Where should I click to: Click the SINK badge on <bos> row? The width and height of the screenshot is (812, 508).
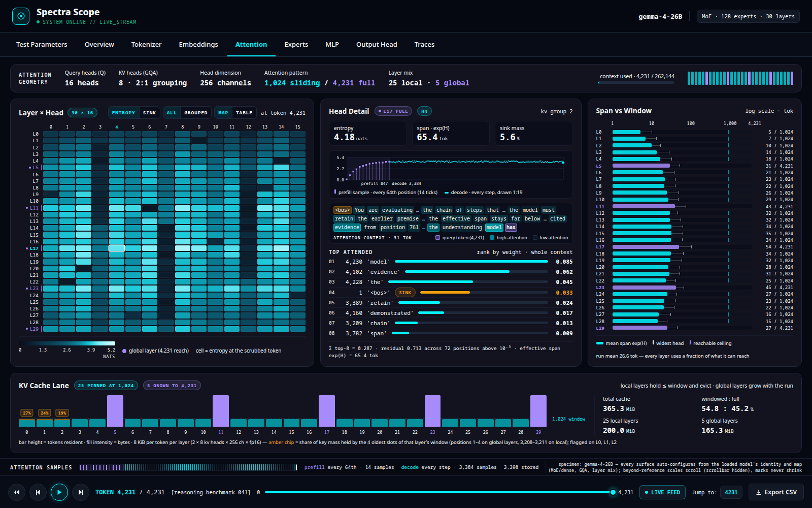point(405,293)
